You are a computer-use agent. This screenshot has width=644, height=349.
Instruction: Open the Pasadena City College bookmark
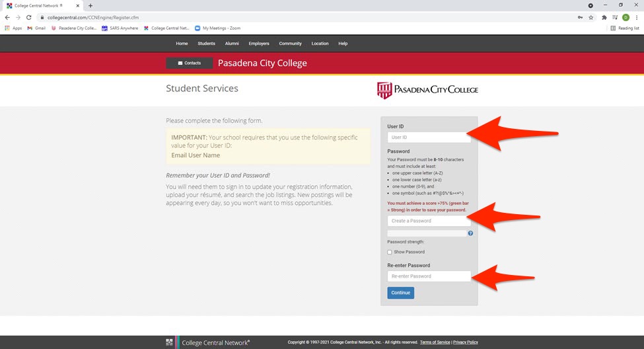click(74, 28)
